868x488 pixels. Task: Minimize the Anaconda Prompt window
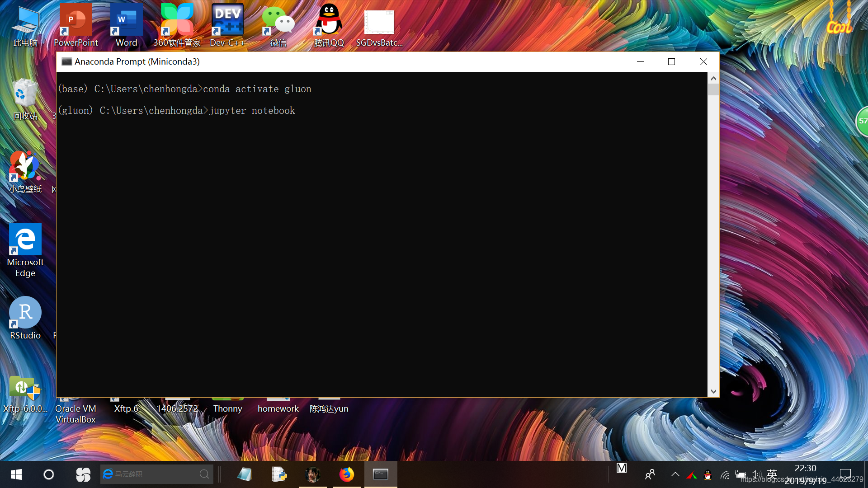(640, 61)
